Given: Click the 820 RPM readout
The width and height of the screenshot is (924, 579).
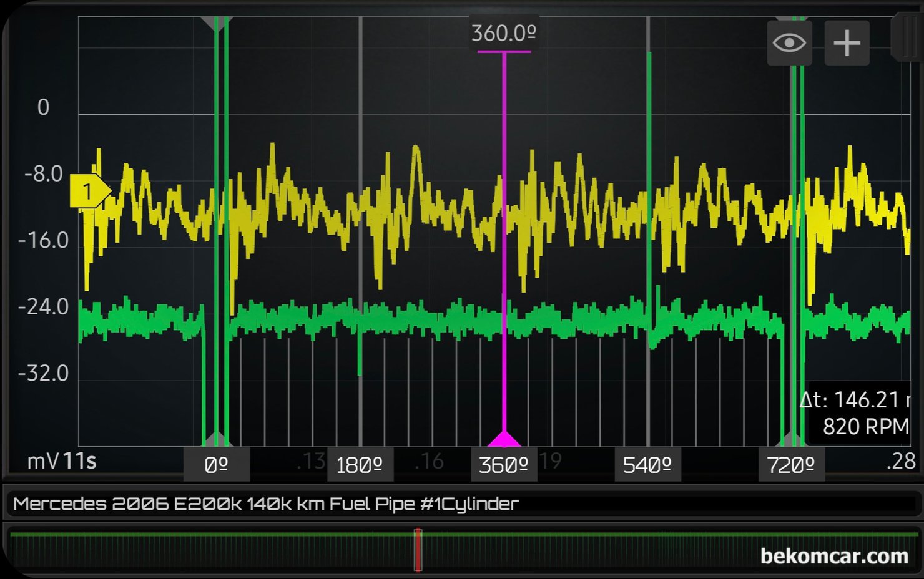Looking at the screenshot, I should pyautogui.click(x=865, y=427).
